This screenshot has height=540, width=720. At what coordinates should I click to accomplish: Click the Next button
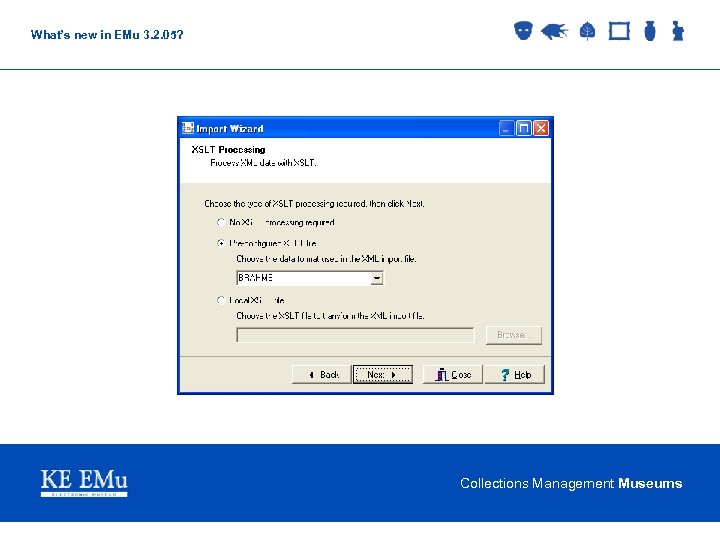point(382,375)
